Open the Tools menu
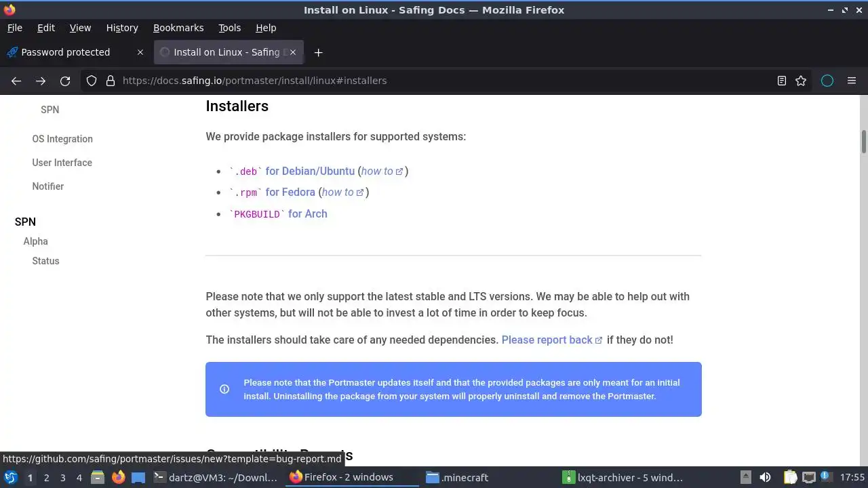 (x=229, y=28)
